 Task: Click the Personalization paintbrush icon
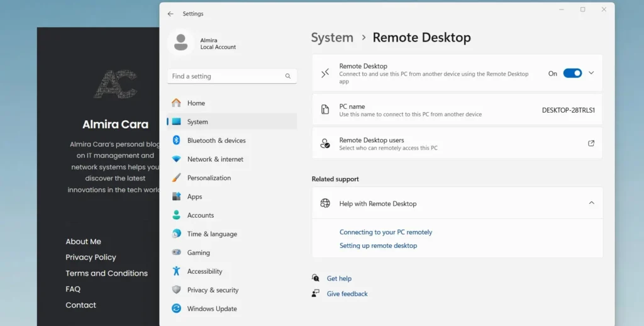tap(176, 177)
